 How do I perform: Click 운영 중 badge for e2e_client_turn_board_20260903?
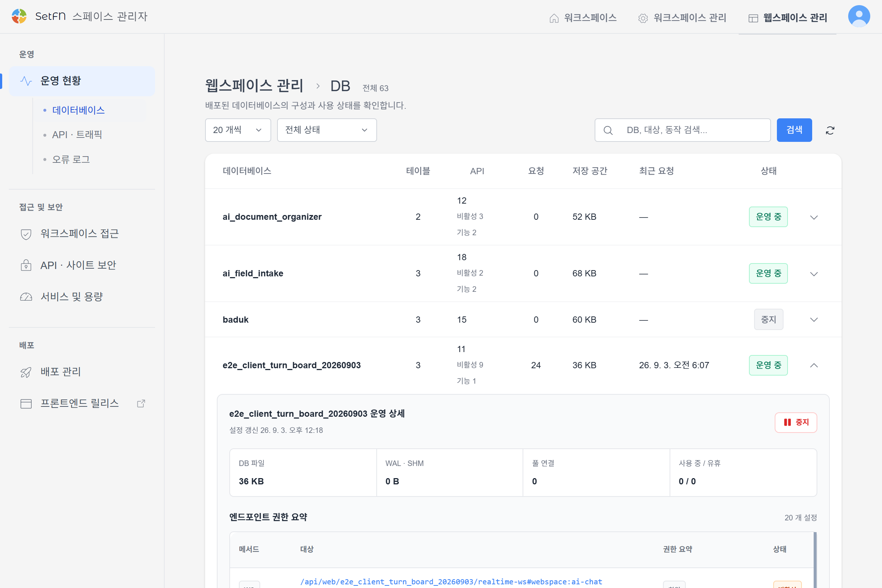[768, 365]
